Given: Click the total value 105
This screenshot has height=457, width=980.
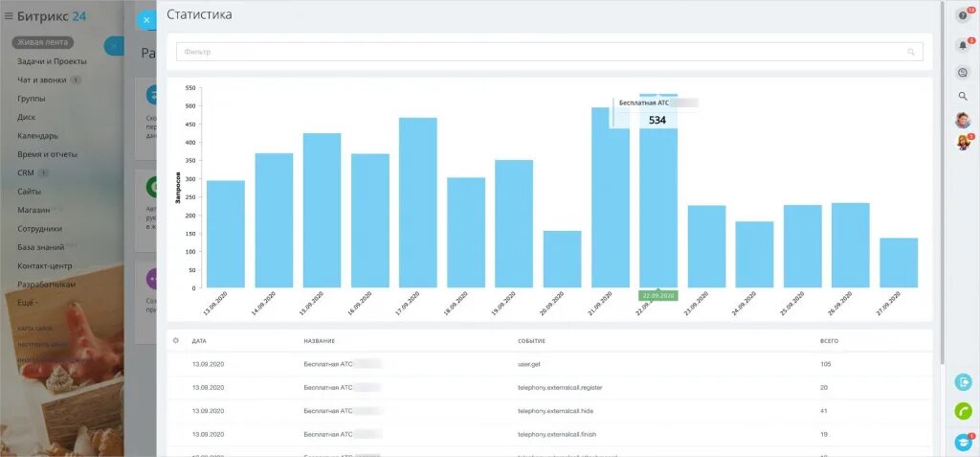Looking at the screenshot, I should pyautogui.click(x=826, y=363).
